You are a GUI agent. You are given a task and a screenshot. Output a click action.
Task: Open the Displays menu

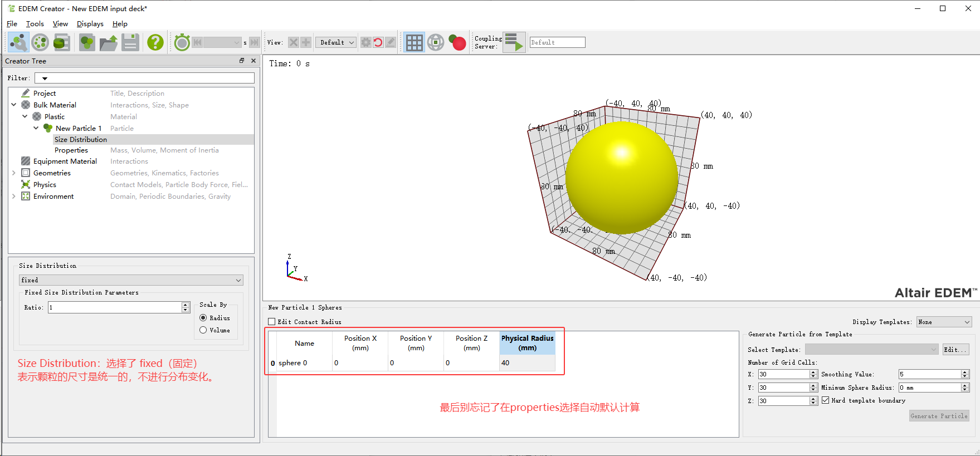pos(90,24)
